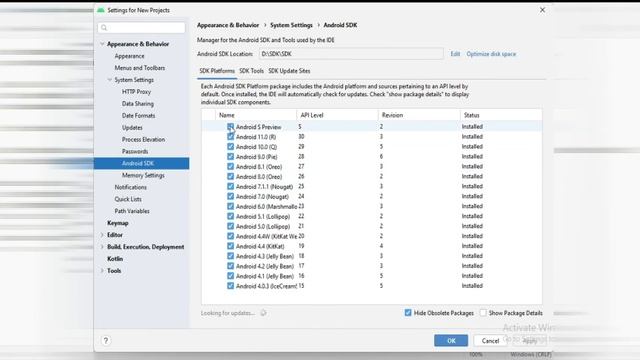Sort by the API Level column header
Viewport: 640px width, 360px height.
[x=337, y=115]
